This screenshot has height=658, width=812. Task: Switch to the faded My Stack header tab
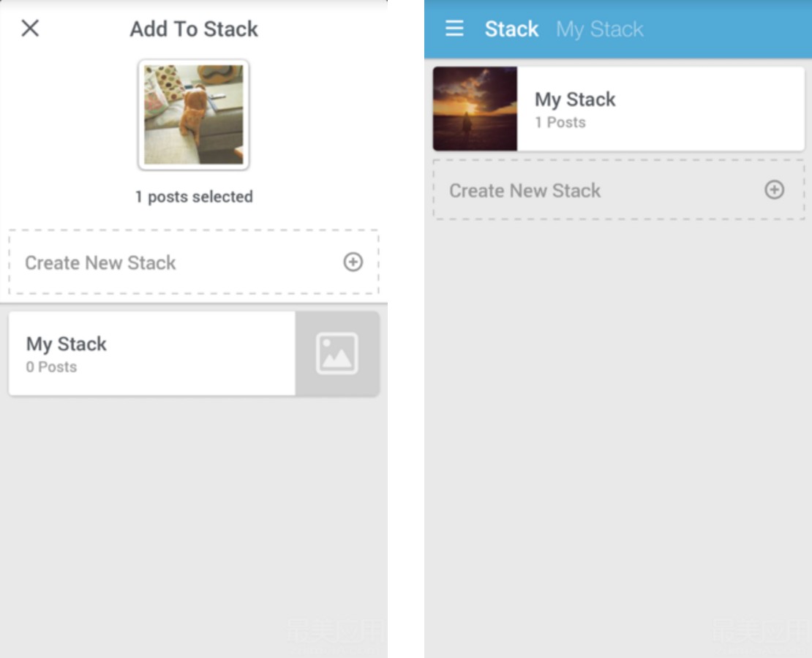pyautogui.click(x=600, y=29)
